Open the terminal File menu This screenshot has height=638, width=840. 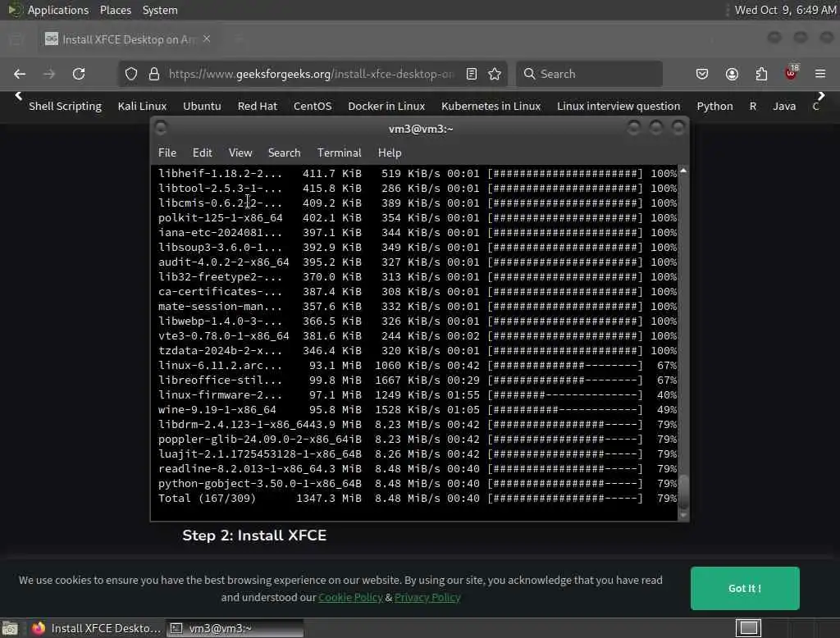pyautogui.click(x=167, y=153)
